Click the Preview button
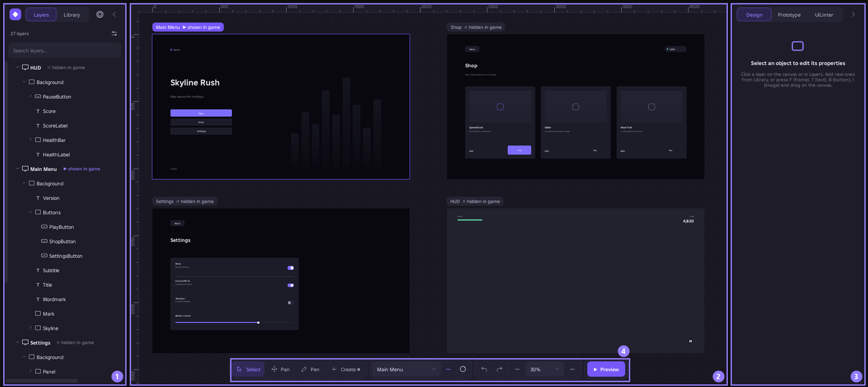Viewport: 868px width, 387px height. tap(606, 369)
